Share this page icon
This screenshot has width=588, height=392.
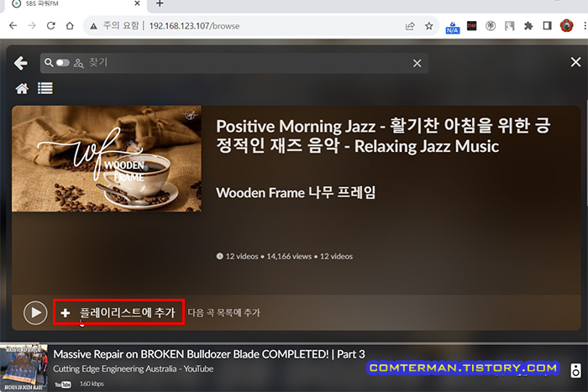coord(410,26)
